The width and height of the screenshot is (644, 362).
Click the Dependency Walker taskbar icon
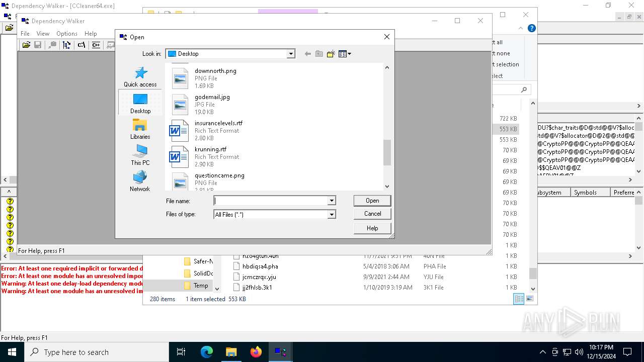tap(280, 352)
